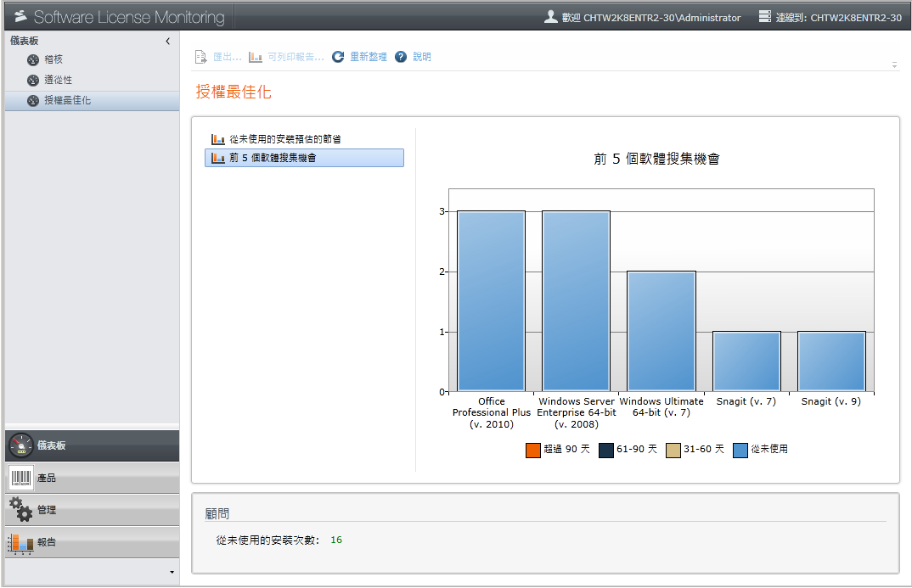
Task: Click the 授權最佳化 gauge icon
Action: click(33, 100)
